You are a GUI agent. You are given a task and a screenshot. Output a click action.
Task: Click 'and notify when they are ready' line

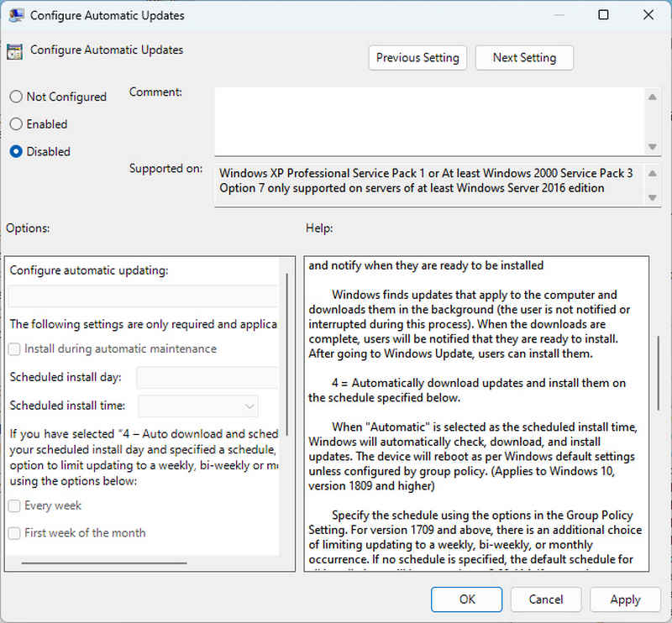click(426, 265)
